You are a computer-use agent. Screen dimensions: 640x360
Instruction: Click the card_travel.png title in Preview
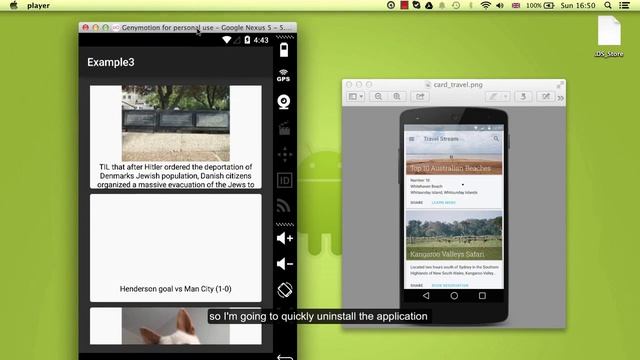pyautogui.click(x=458, y=84)
